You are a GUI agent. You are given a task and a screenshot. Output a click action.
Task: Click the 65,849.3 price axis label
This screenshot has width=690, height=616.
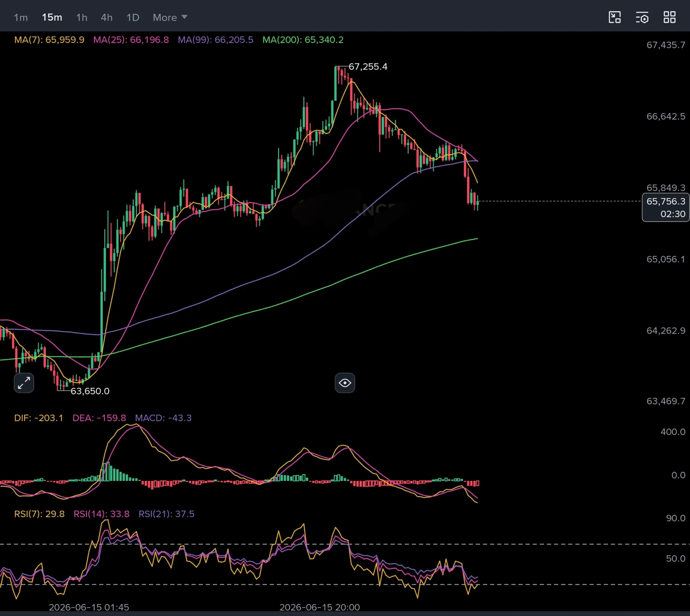coord(666,188)
